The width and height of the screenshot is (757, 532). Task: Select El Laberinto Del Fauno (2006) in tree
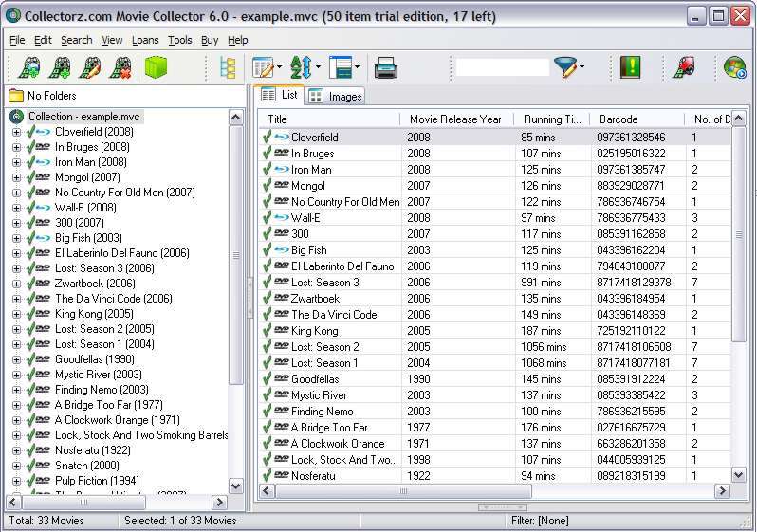122,253
